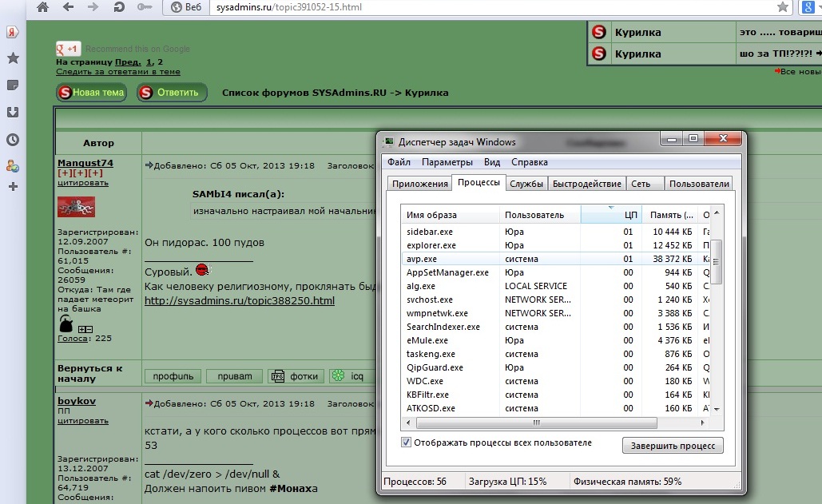This screenshot has width=822, height=504.
Task: Click first Курилка topic icon
Action: [x=599, y=32]
